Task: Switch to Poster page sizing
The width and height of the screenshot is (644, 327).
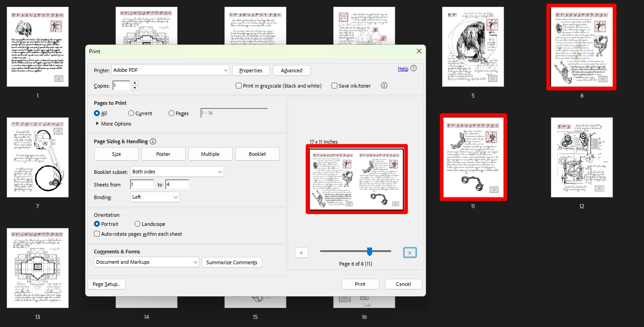Action: coord(163,154)
